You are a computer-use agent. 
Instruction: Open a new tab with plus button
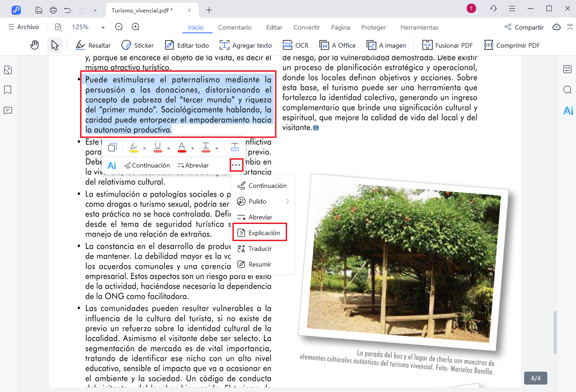[209, 10]
